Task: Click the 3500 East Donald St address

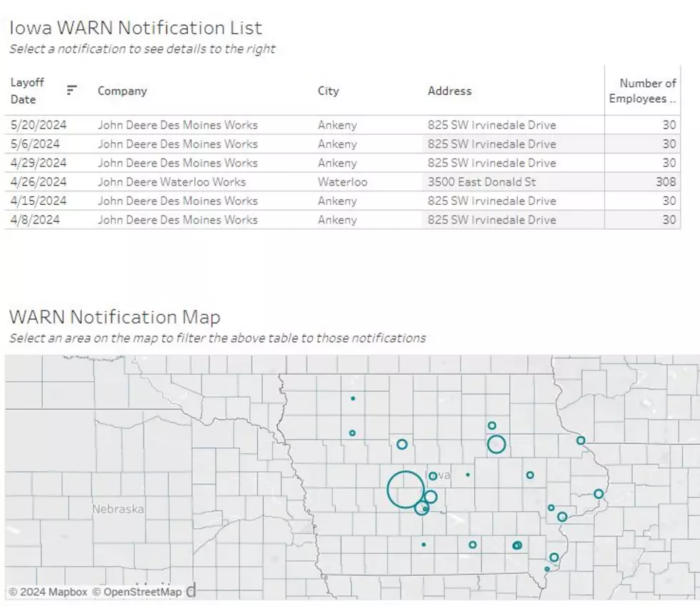Action: [481, 182]
